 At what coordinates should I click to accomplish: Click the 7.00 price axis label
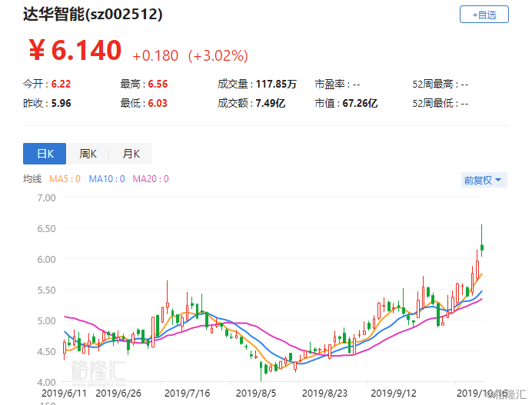click(x=46, y=198)
